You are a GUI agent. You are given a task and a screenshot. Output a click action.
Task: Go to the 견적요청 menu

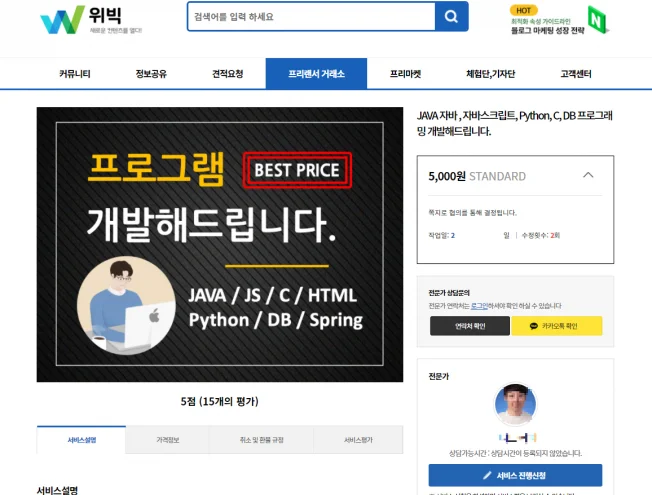point(228,74)
